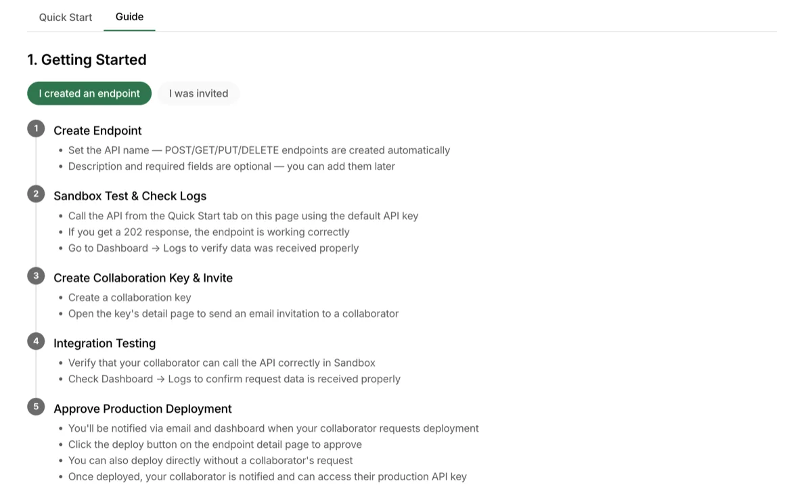Click the "Go to Dashboard → Logs" bullet
The image size is (812, 504).
213,248
